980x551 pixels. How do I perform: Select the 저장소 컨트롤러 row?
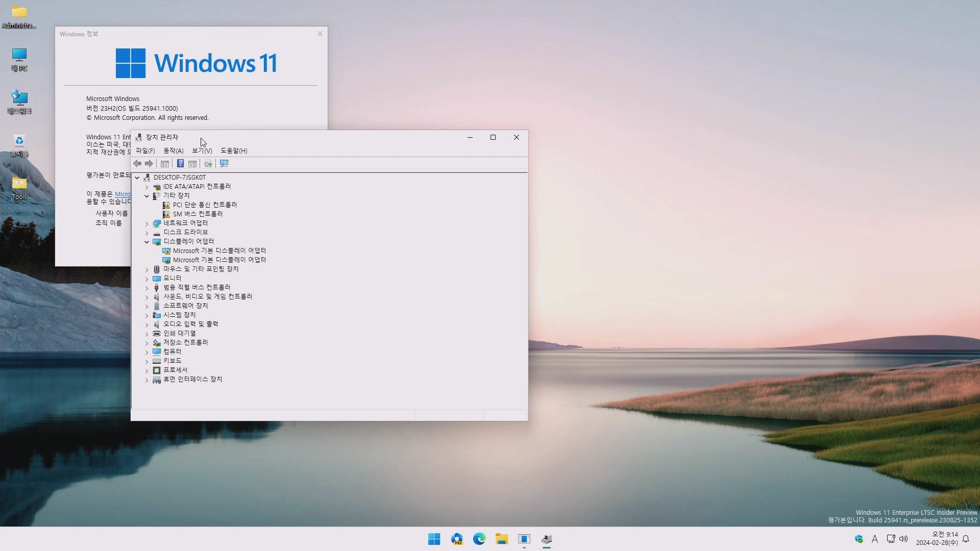(185, 343)
